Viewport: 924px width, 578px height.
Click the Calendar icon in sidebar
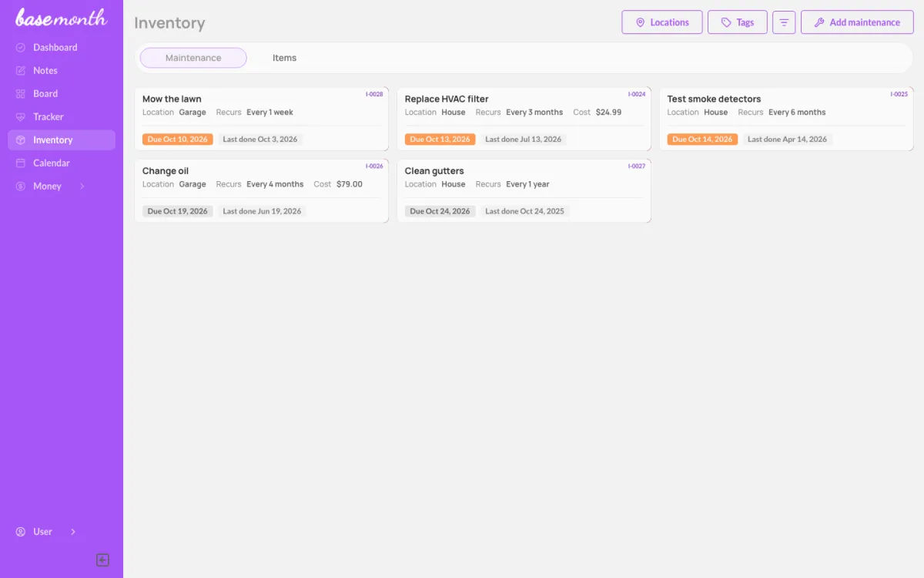(x=21, y=163)
